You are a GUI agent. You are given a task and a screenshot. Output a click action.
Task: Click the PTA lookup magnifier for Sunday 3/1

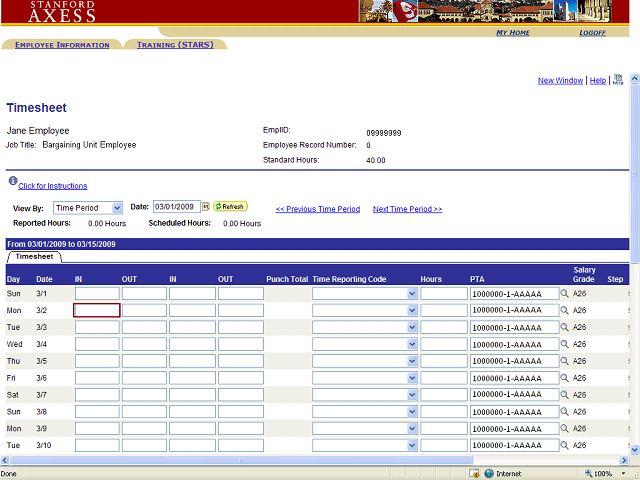tap(564, 294)
